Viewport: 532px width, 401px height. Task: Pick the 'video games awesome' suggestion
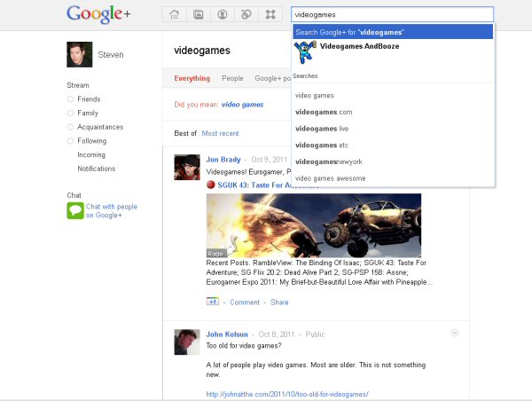tap(393, 178)
